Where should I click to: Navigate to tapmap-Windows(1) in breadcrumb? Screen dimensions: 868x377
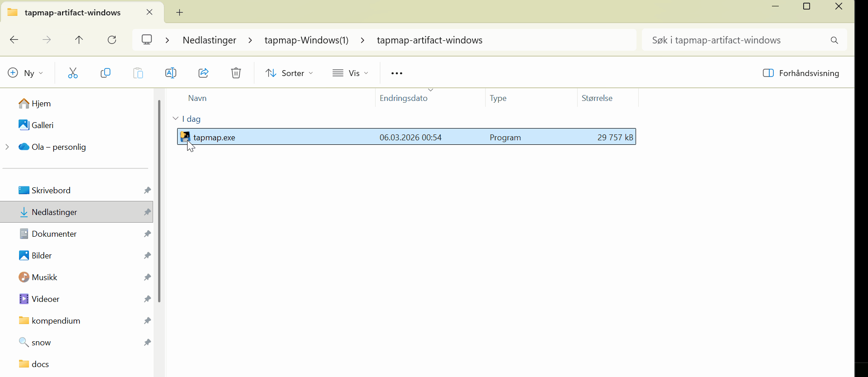pos(306,40)
